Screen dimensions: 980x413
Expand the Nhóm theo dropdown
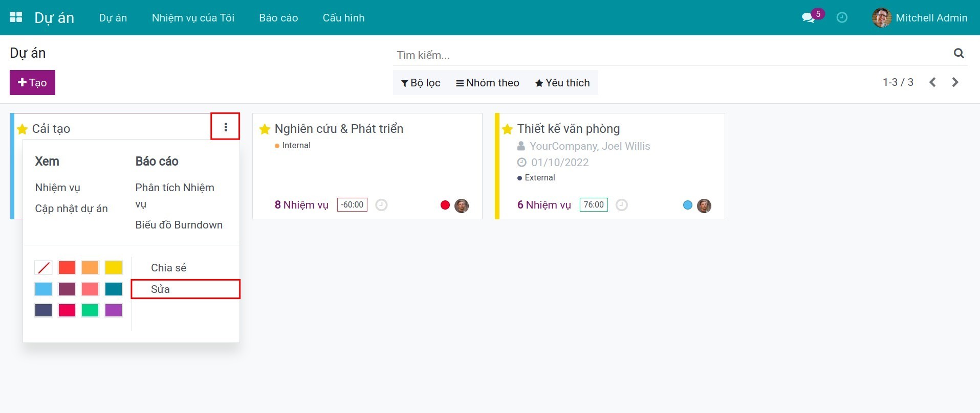point(487,83)
